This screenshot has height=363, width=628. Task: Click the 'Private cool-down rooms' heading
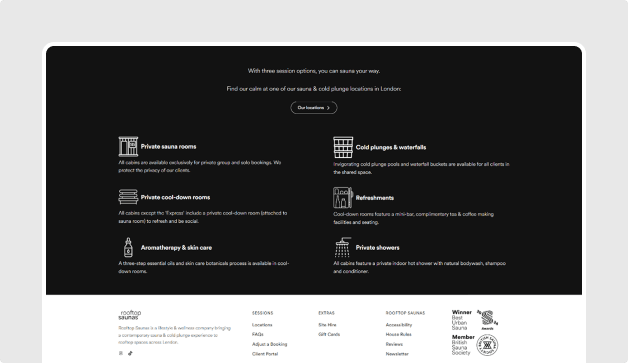coord(175,197)
